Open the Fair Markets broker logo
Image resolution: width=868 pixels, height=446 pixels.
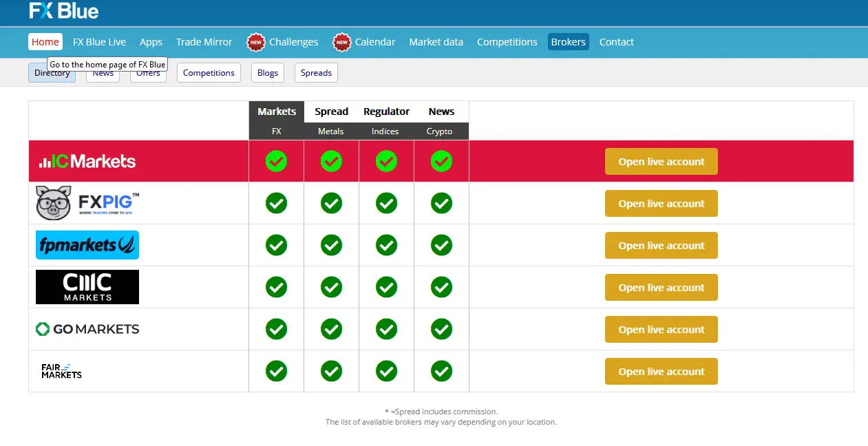[x=61, y=371]
